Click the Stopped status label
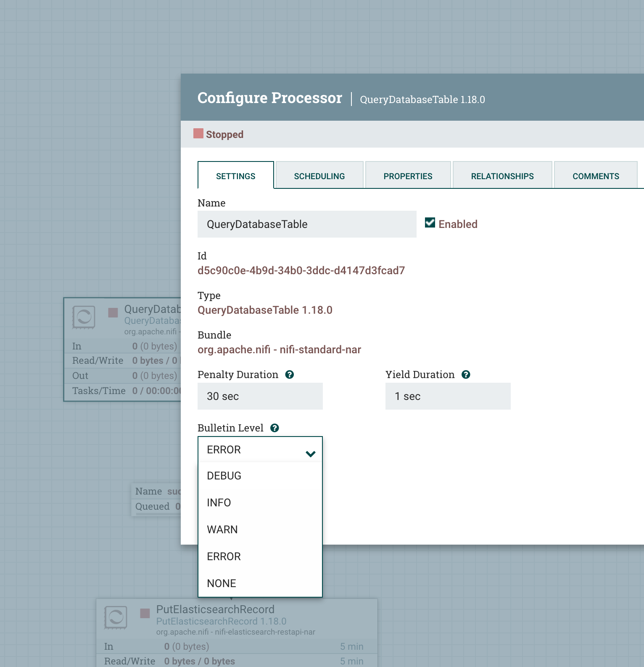The width and height of the screenshot is (644, 667). (x=224, y=135)
